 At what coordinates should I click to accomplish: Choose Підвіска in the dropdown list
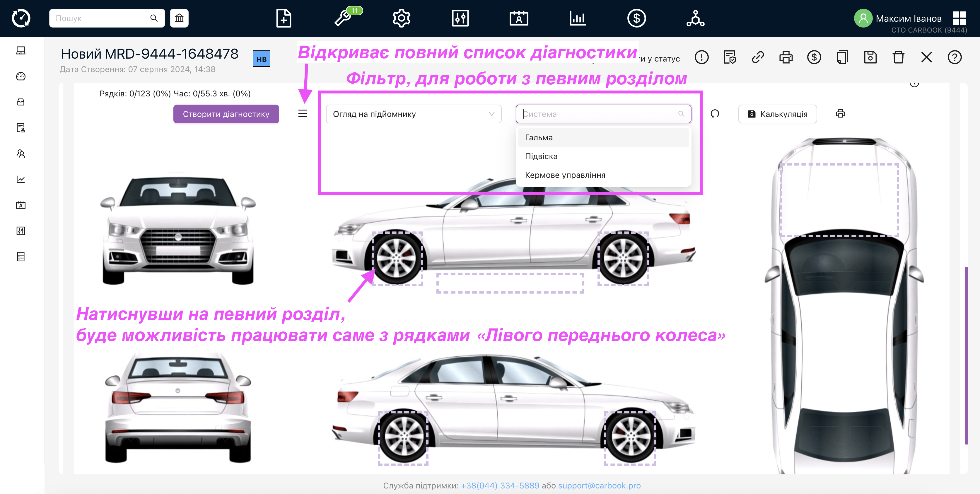pos(603,156)
